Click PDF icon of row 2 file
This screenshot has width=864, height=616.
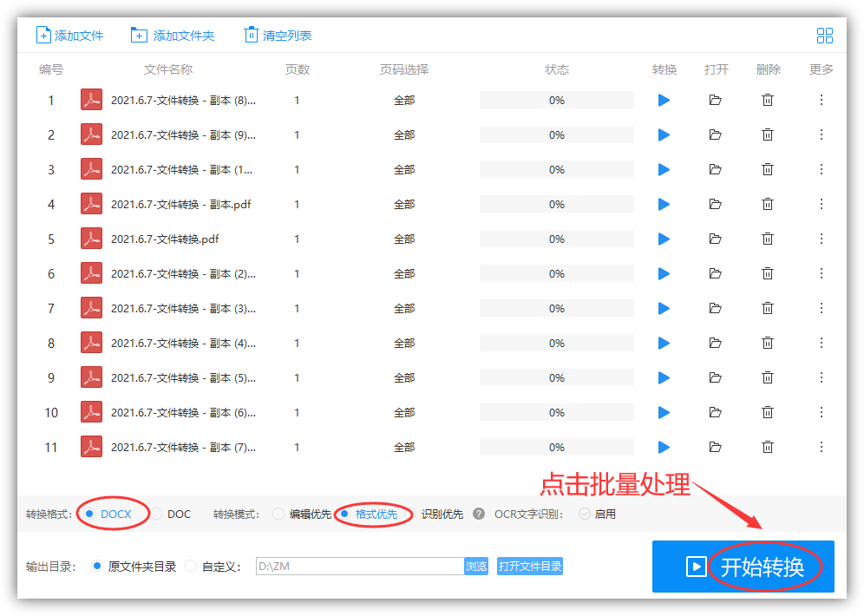tap(91, 135)
